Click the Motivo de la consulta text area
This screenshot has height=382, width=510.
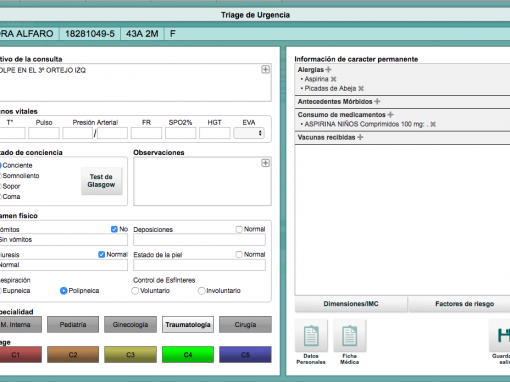point(135,82)
